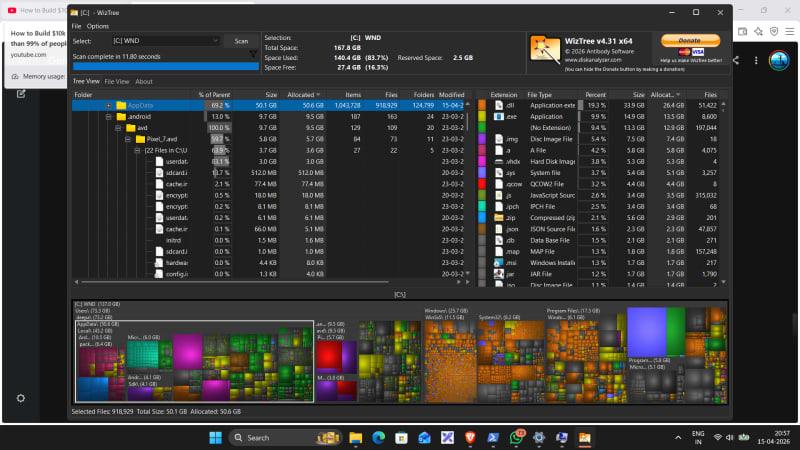Click the "JavaScript Sourc" file type row
Screen dimensions: 800x450
(553, 195)
